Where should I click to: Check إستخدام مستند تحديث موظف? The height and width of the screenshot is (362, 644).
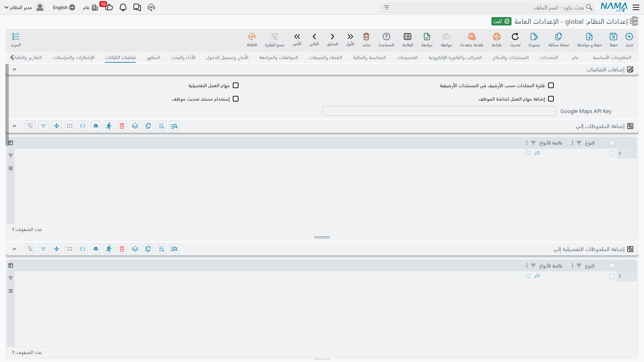click(x=236, y=99)
